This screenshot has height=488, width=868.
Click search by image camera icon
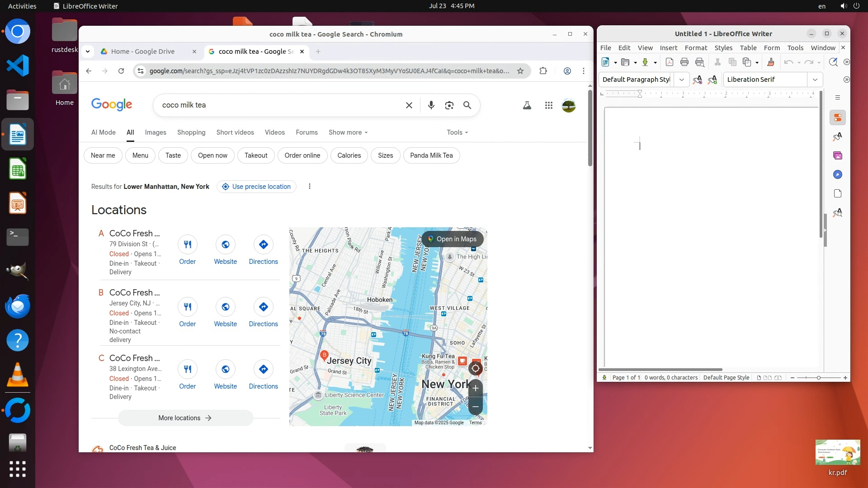(449, 105)
